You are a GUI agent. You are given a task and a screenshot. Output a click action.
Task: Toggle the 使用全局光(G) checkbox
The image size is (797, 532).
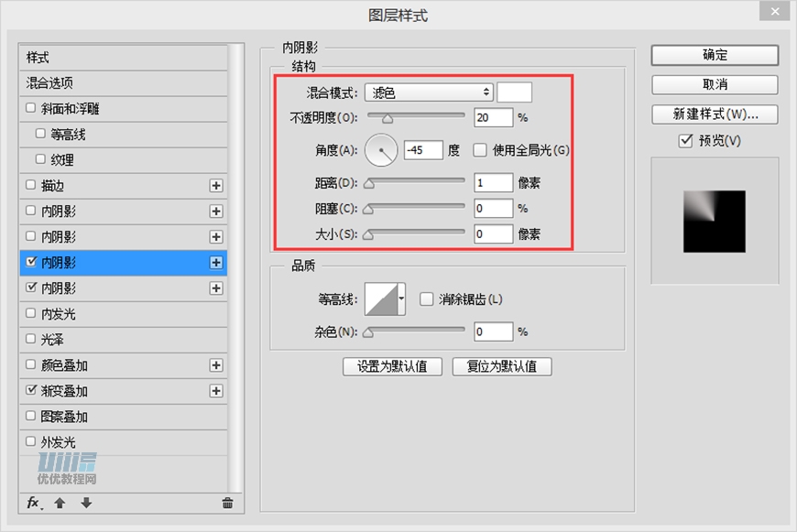(x=479, y=150)
